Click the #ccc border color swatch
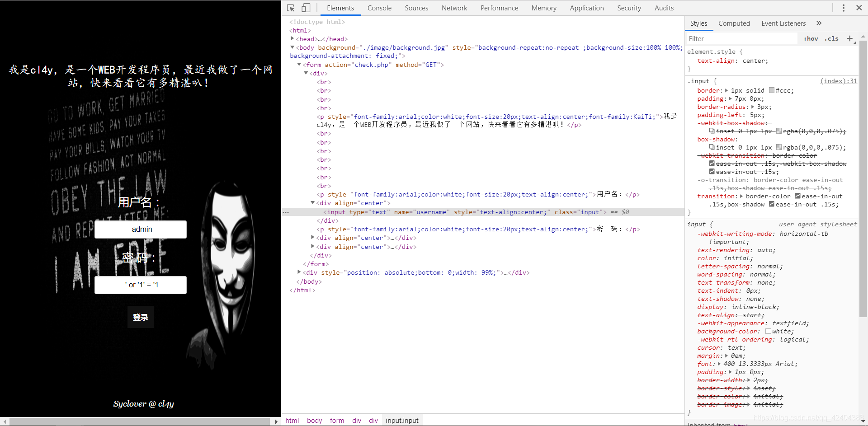This screenshot has height=426, width=868. pos(772,90)
